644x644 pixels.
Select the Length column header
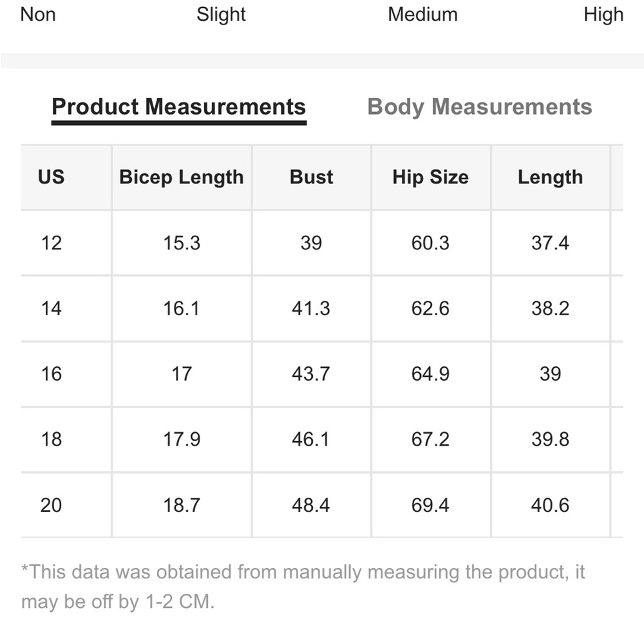click(x=550, y=178)
